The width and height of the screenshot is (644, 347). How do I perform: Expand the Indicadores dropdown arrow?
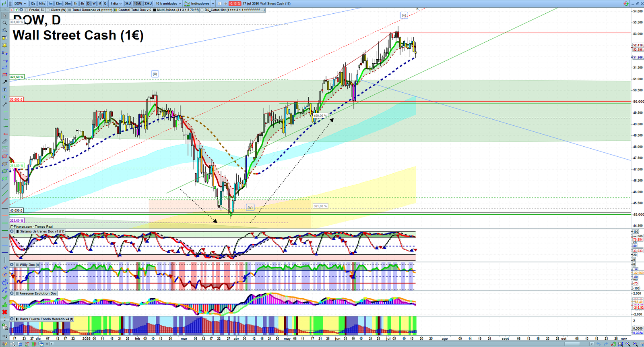[x=213, y=4]
